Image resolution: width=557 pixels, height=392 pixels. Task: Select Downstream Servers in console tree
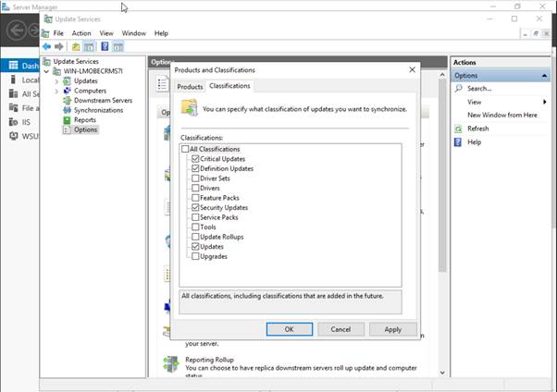[103, 101]
